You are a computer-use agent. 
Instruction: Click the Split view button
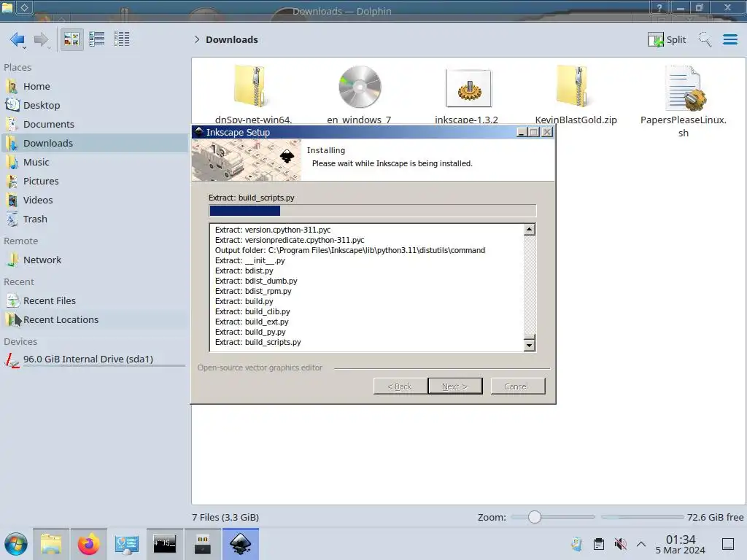click(667, 39)
